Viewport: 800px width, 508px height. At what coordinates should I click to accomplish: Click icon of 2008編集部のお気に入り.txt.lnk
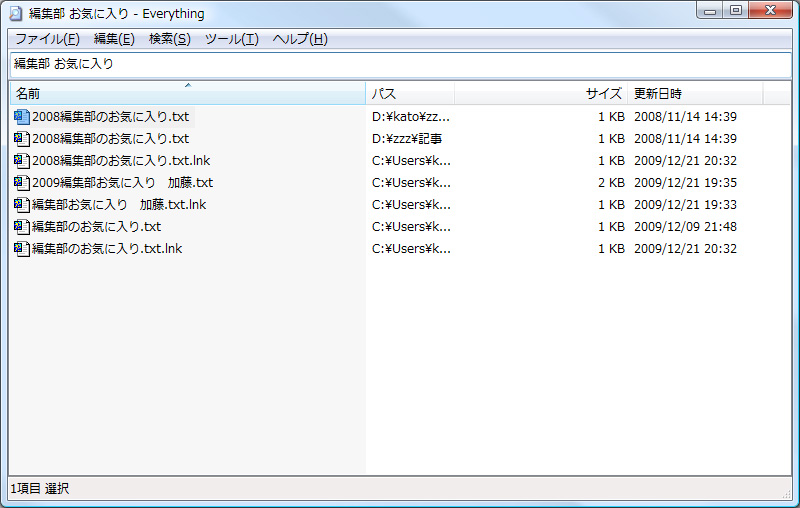pos(21,161)
